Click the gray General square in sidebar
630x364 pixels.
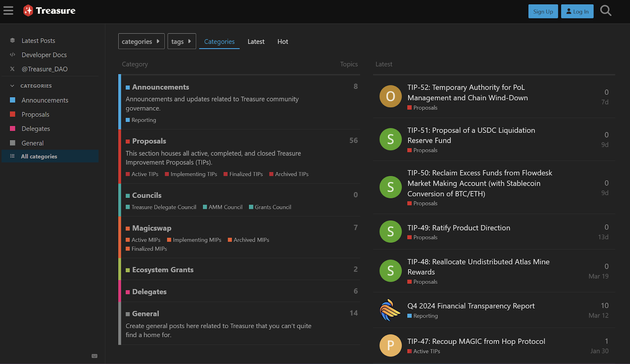13,143
